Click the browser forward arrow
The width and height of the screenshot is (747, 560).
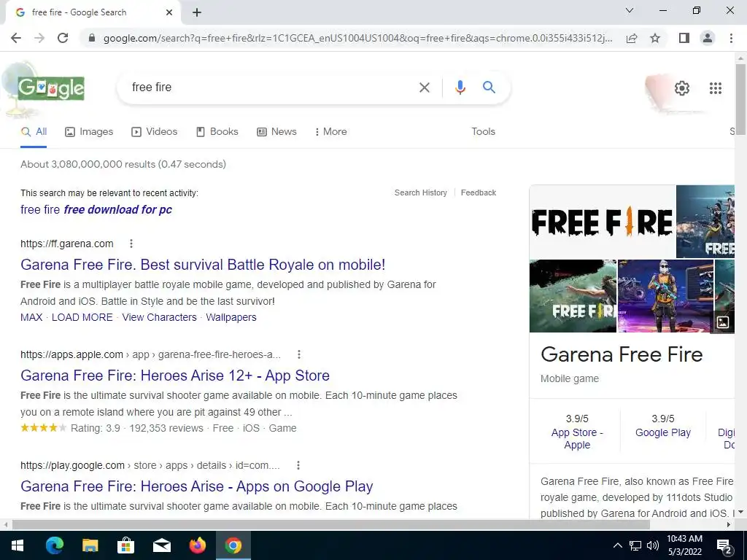[x=39, y=38]
